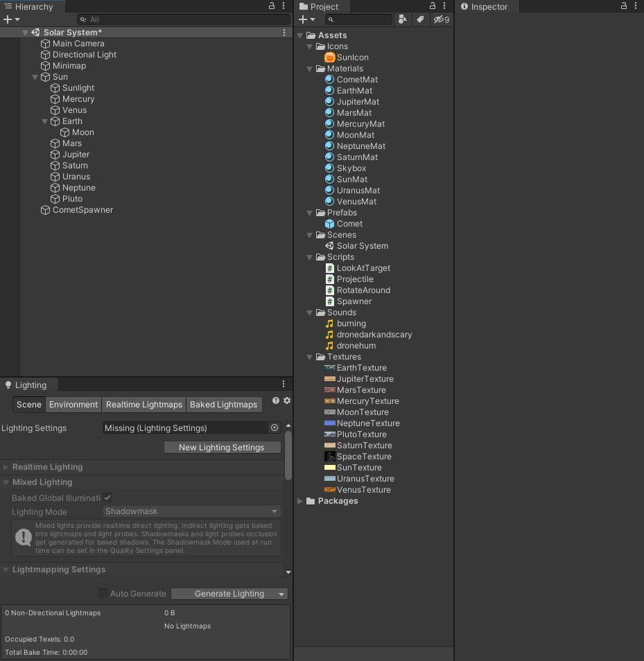This screenshot has width=644, height=661.
Task: Click Search by Type icon in Project
Action: pos(403,19)
